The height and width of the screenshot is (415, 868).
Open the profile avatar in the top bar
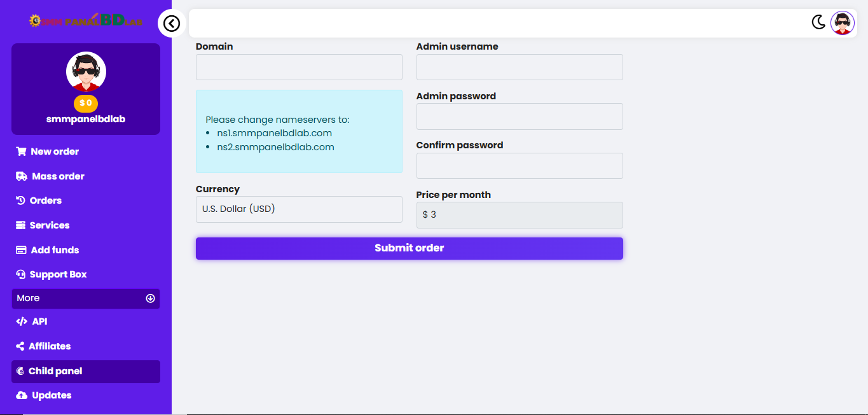click(x=843, y=23)
